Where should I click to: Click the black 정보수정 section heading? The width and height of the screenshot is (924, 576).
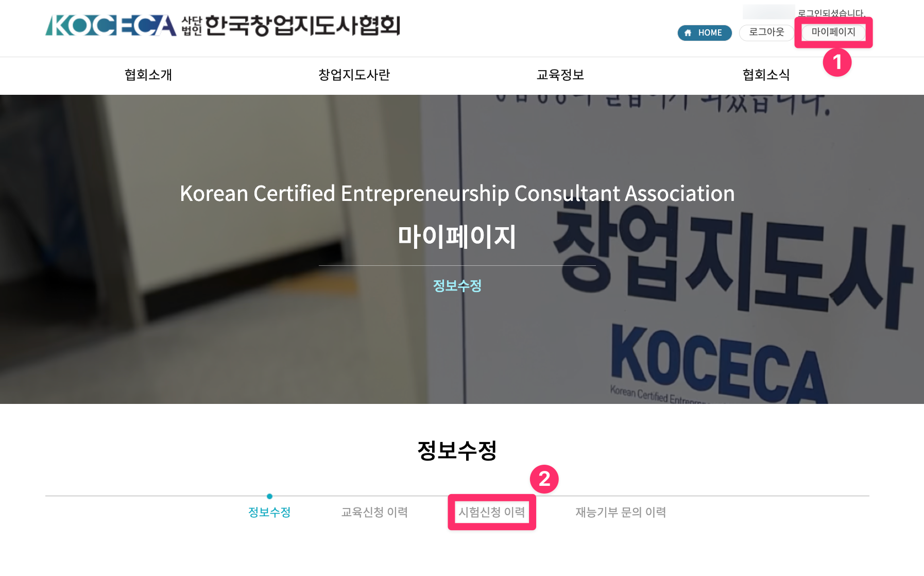point(457,450)
